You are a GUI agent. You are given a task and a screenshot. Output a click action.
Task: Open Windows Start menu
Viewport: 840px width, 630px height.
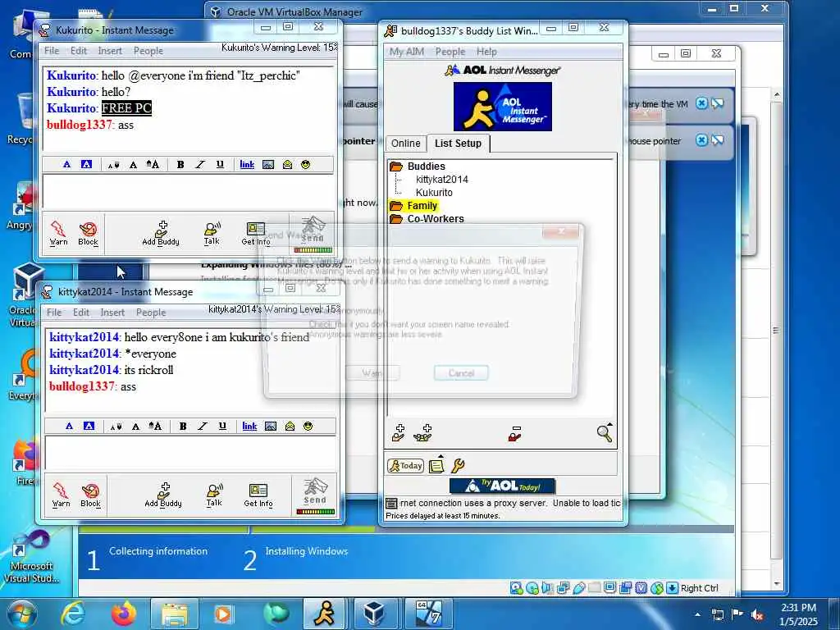point(21,614)
